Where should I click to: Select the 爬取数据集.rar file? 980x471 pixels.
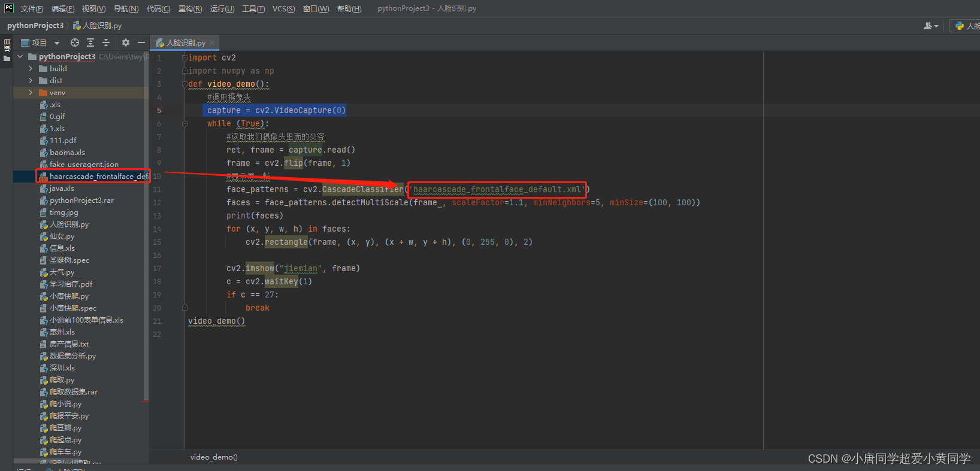(x=81, y=392)
